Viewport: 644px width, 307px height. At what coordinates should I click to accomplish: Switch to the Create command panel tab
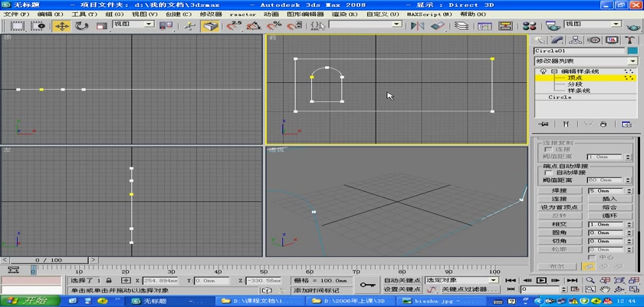pyautogui.click(x=539, y=40)
